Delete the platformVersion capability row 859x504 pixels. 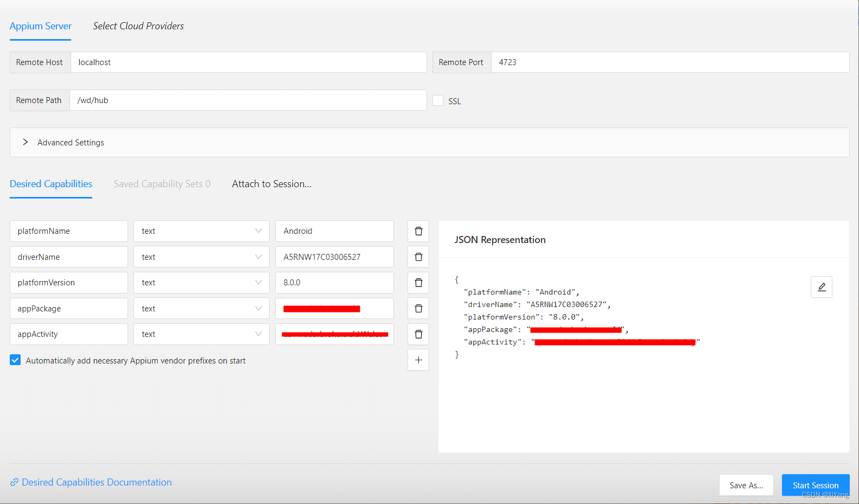pyautogui.click(x=418, y=283)
